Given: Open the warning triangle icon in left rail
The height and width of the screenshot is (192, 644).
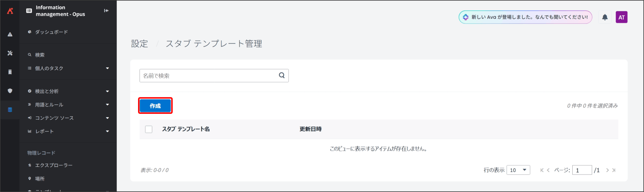Looking at the screenshot, I should pos(10,34).
